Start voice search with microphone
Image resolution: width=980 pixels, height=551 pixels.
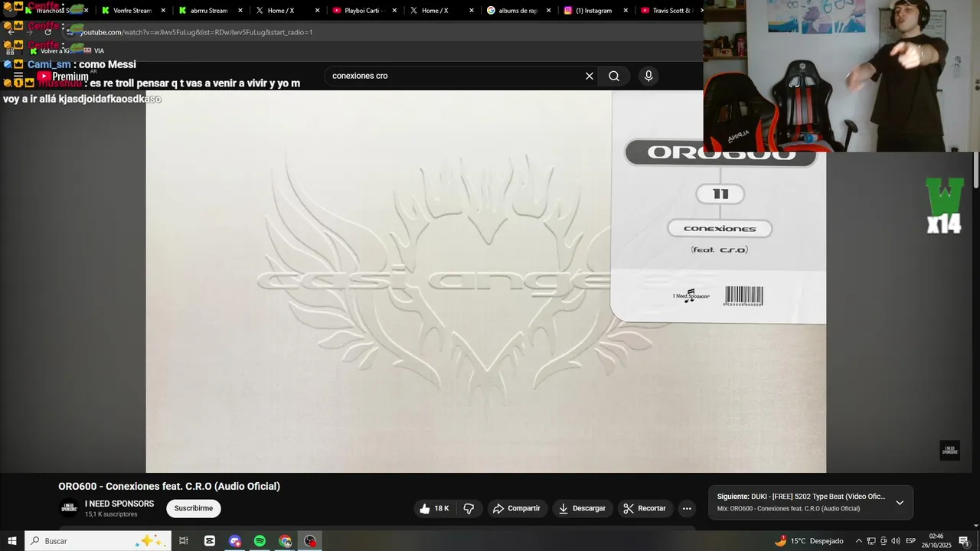coord(648,76)
